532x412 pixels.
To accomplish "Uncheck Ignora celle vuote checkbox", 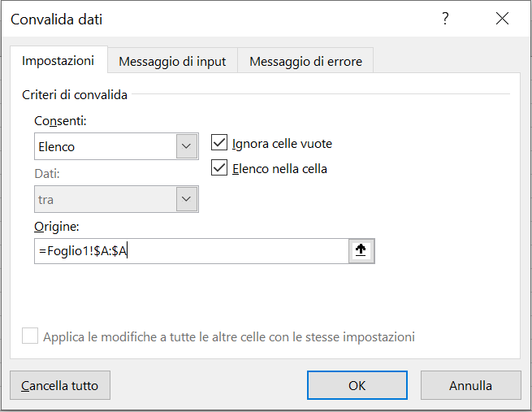I will pyautogui.click(x=219, y=142).
